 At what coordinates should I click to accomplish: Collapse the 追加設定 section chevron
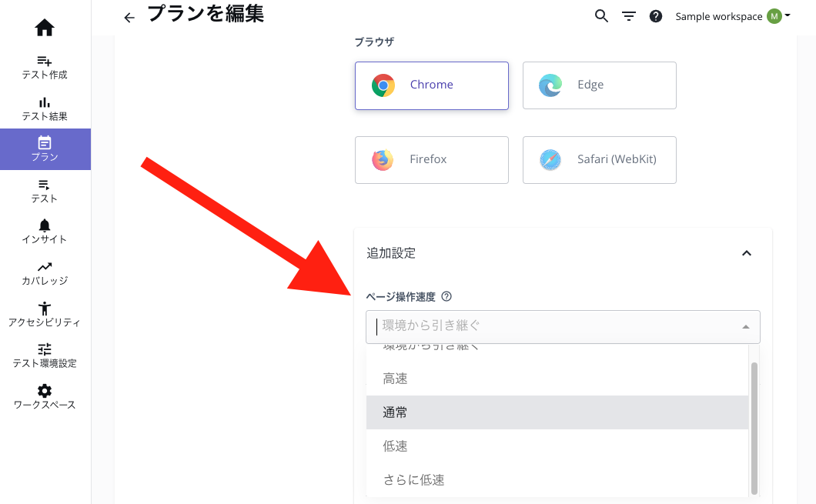click(747, 253)
